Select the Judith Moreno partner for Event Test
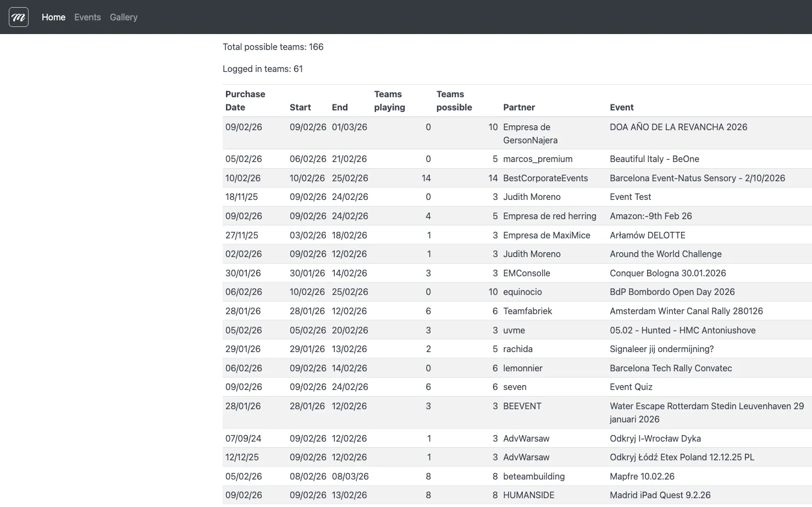Screen dimensions: 812x507 click(x=532, y=197)
